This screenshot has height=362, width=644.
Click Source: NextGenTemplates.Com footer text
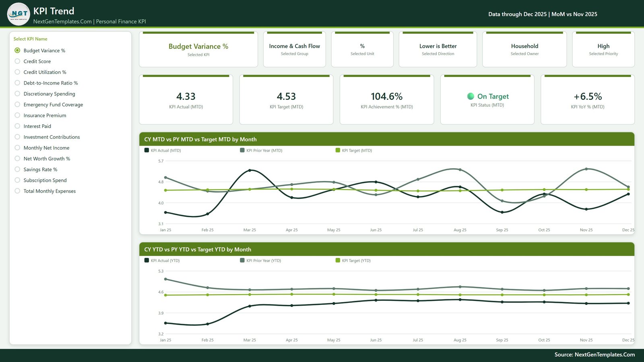tap(594, 355)
